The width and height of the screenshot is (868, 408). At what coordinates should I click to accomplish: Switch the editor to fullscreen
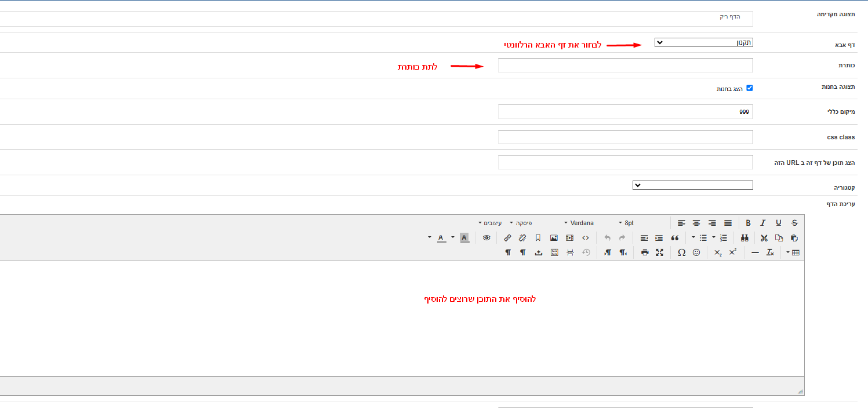pos(659,252)
